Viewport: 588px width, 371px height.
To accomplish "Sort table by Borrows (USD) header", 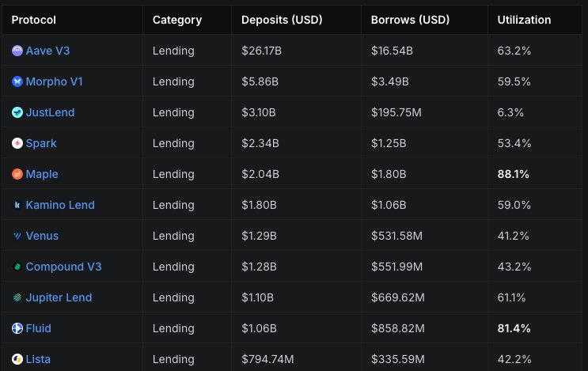I will click(x=408, y=20).
